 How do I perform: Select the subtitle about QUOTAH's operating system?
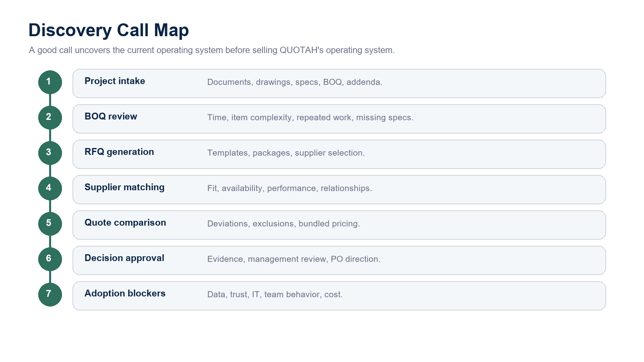pyautogui.click(x=212, y=50)
